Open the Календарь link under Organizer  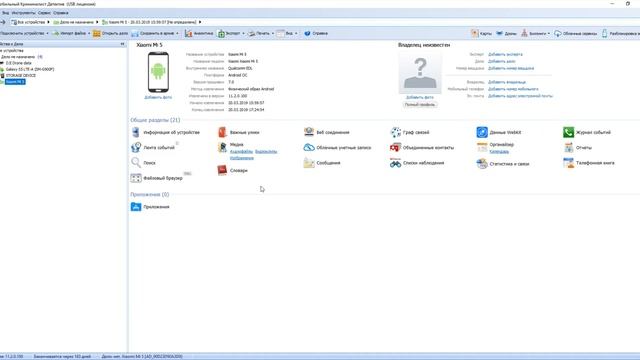pyautogui.click(x=499, y=151)
